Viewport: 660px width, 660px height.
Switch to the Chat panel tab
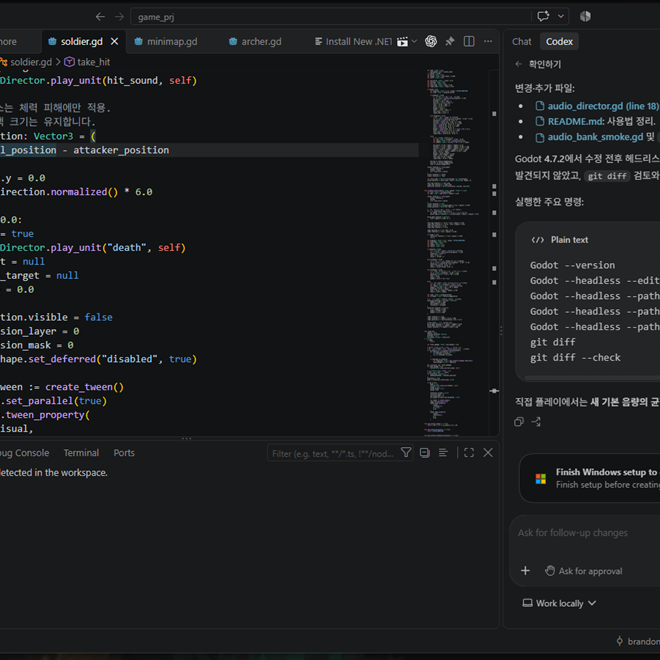click(522, 42)
